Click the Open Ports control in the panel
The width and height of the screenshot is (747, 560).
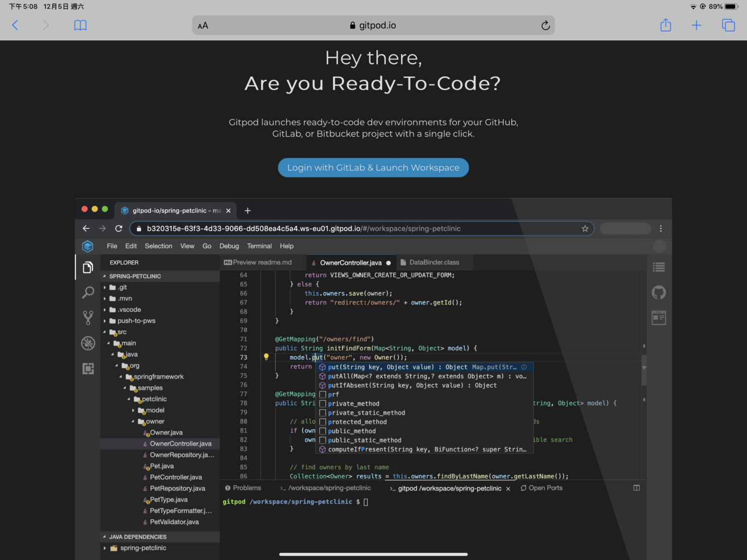[x=541, y=488]
